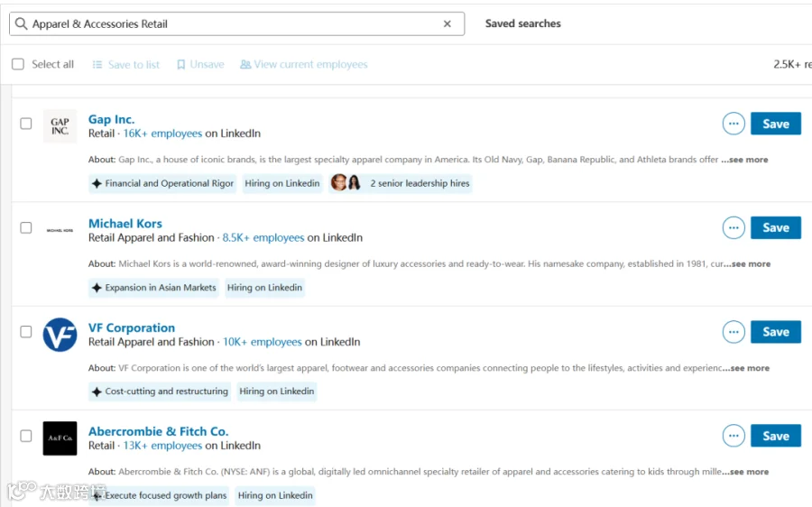Click the 2 senior leadership hires tag
The width and height of the screenshot is (812, 507).
pyautogui.click(x=401, y=183)
